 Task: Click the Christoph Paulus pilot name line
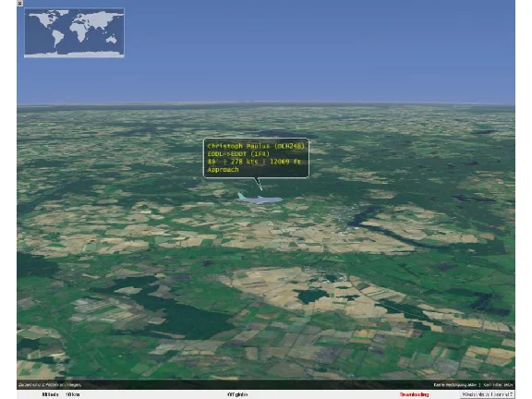[256, 146]
